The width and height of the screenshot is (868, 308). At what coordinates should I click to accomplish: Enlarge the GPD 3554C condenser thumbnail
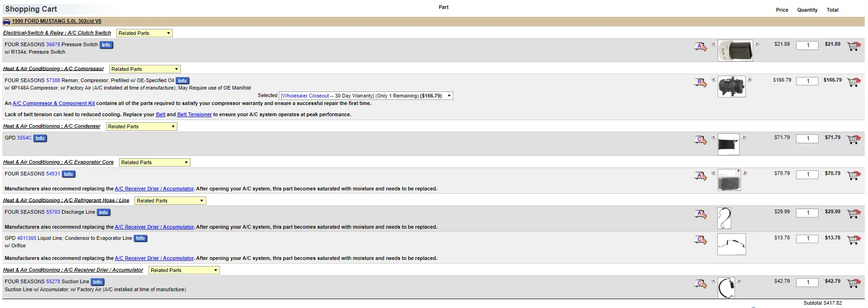pyautogui.click(x=728, y=145)
